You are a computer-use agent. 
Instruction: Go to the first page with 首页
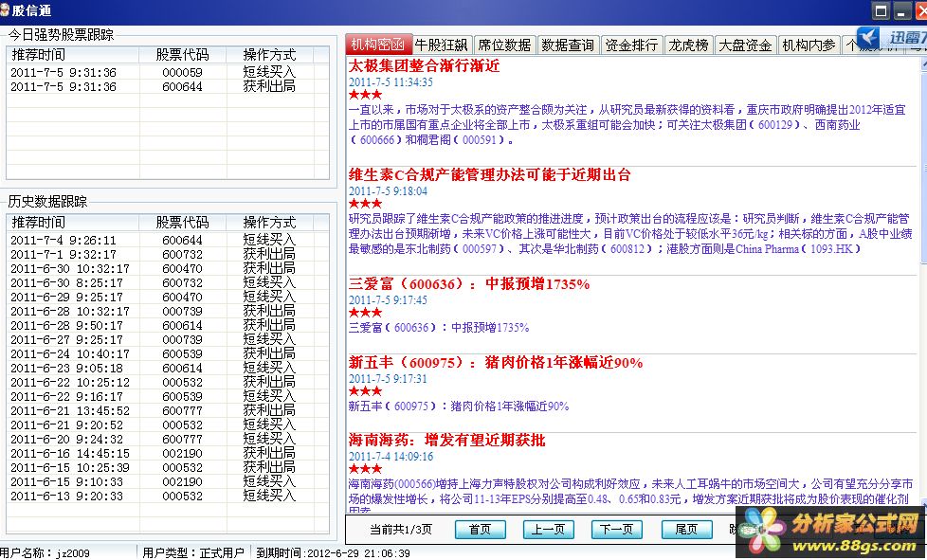(x=480, y=530)
